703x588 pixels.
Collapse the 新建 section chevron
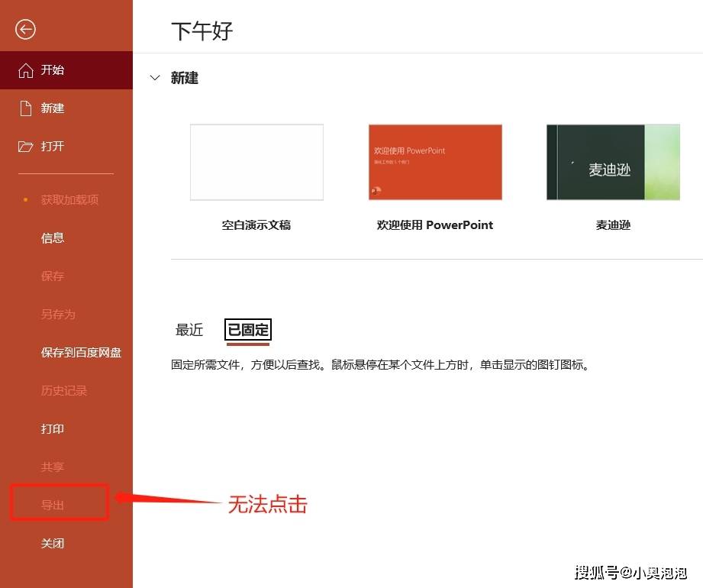point(155,78)
